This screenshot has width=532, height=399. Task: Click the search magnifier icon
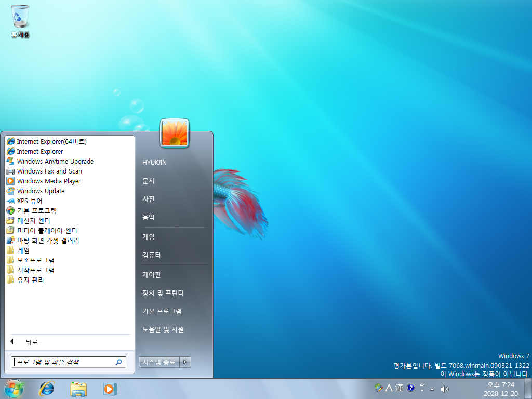(x=119, y=362)
